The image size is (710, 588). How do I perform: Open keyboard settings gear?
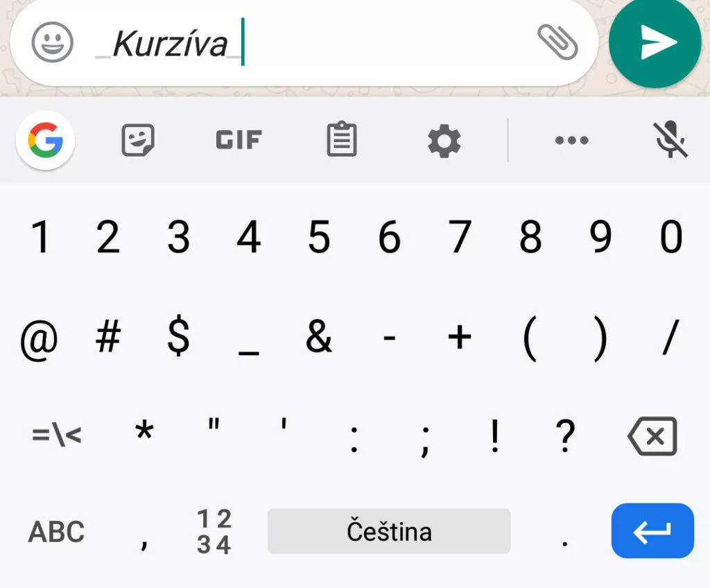tap(444, 141)
